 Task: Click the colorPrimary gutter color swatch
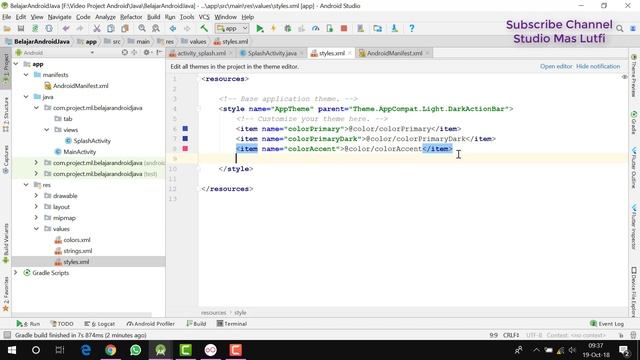click(185, 129)
